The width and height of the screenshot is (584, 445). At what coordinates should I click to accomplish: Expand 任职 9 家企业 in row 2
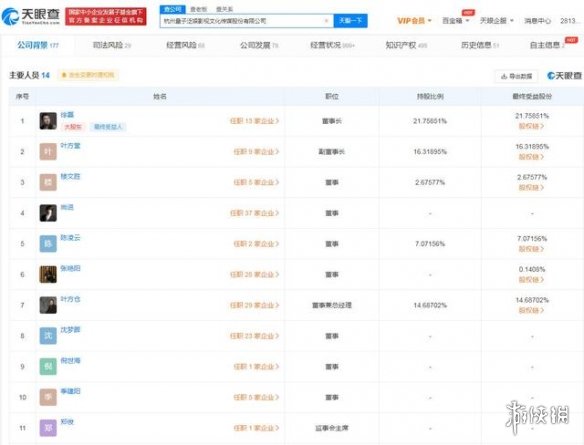click(x=256, y=152)
